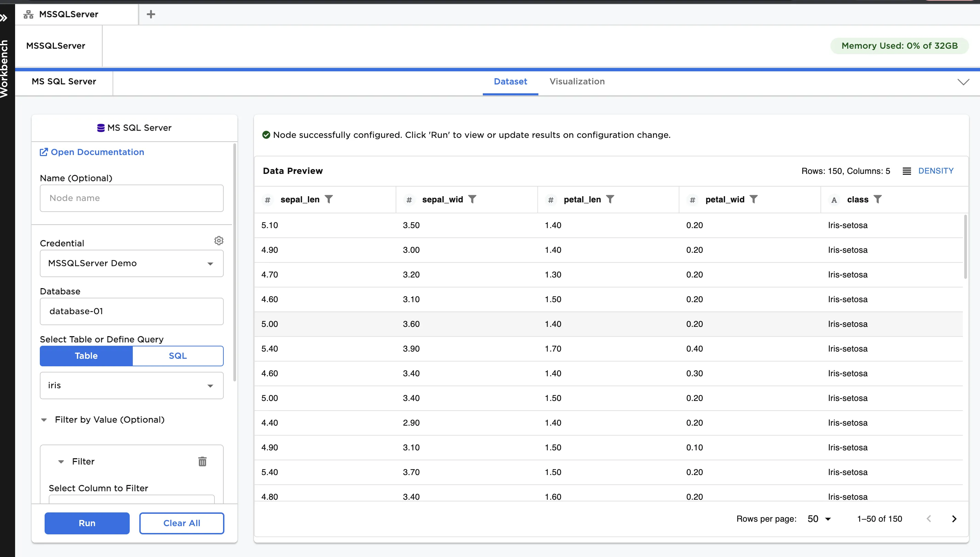Screen dimensions: 980x557
Task: Click the table density grid icon
Action: (x=907, y=170)
